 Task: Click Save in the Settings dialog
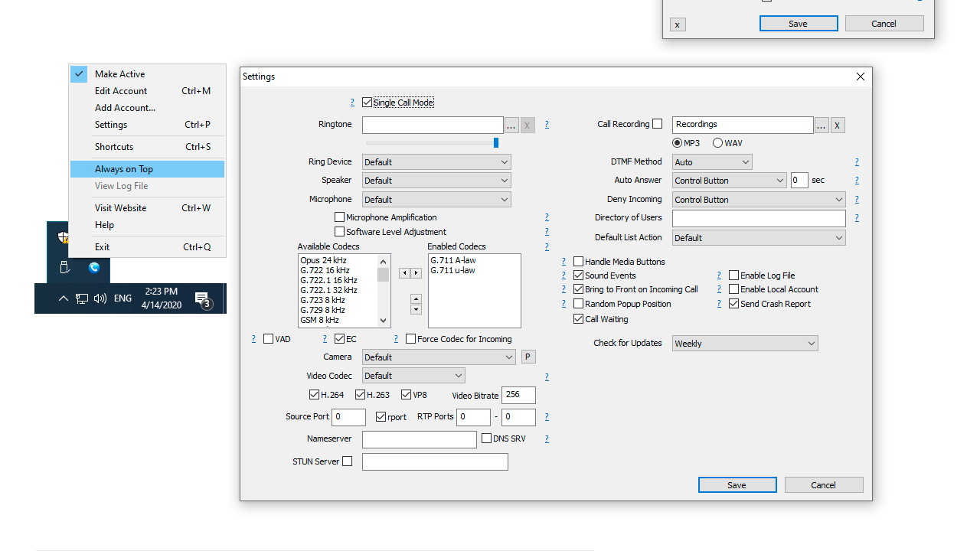pyautogui.click(x=737, y=485)
